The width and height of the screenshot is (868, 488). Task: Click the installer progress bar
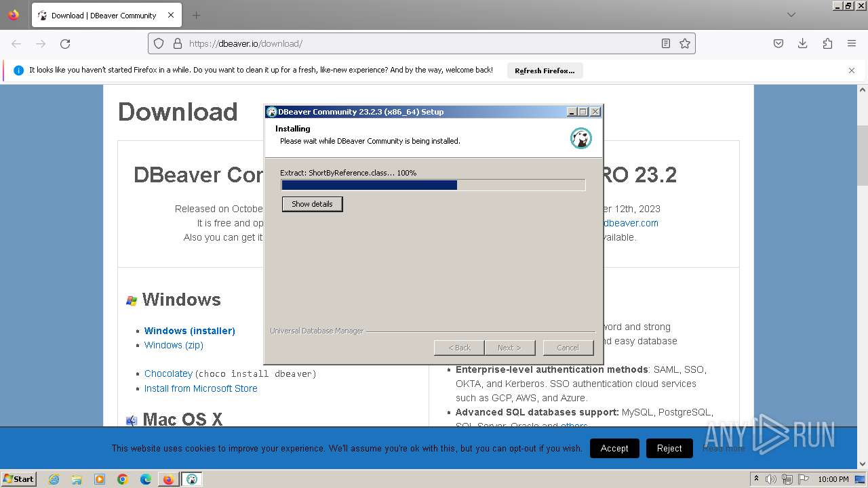(x=433, y=185)
